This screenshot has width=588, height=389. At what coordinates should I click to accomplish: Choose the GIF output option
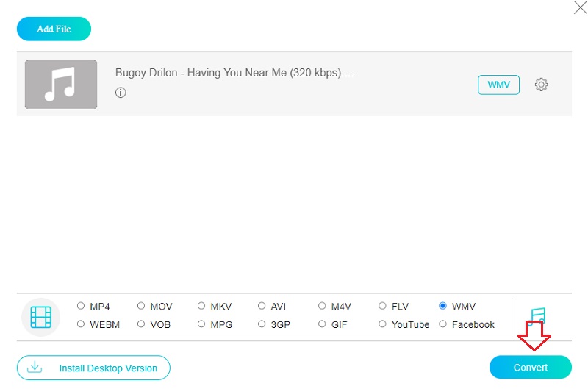pyautogui.click(x=322, y=324)
